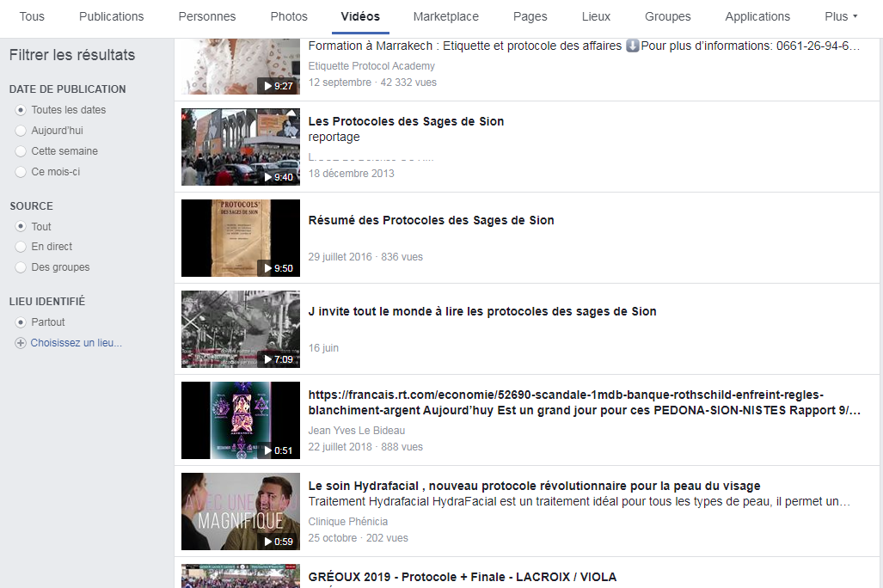Click the Traitement Hydrafacial description text
The height and width of the screenshot is (588, 883).
[579, 502]
